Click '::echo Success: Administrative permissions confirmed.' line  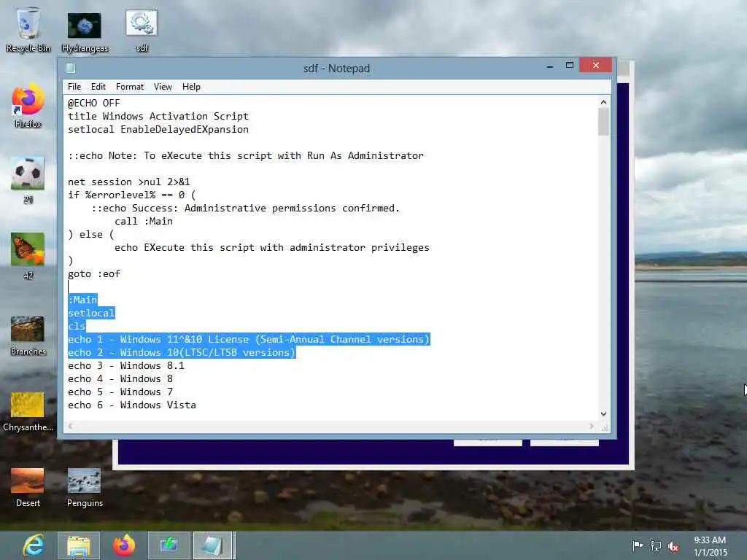pyautogui.click(x=245, y=208)
